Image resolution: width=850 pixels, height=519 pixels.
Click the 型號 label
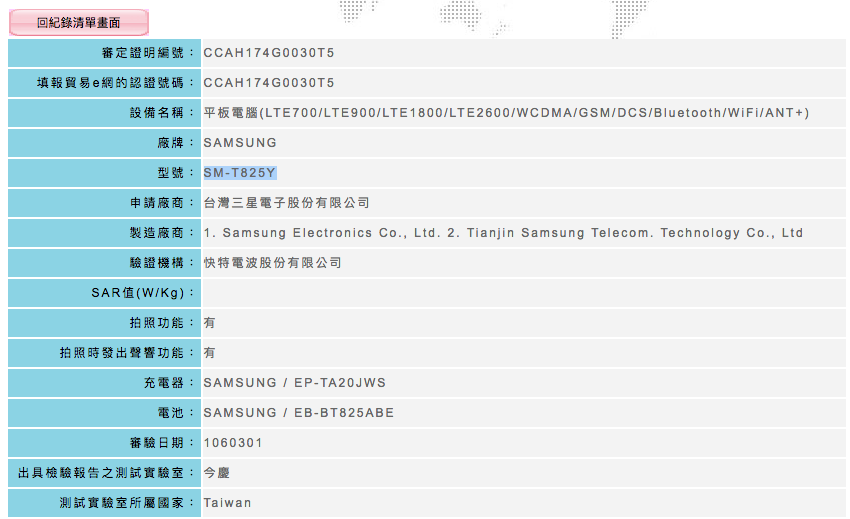click(x=176, y=173)
